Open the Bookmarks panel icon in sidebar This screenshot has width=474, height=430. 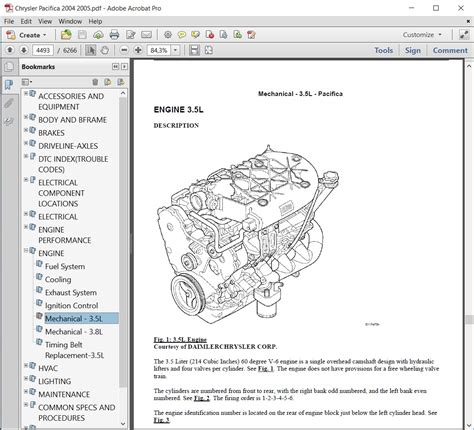[x=9, y=85]
